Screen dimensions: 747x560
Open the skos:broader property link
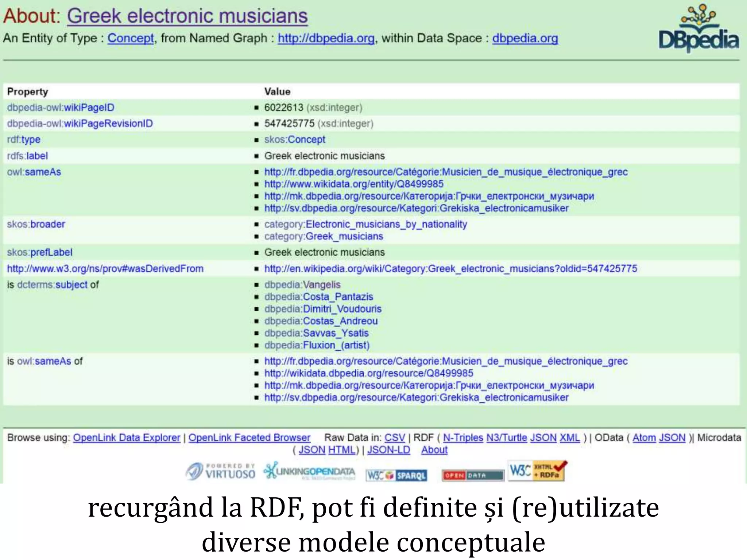(x=36, y=224)
